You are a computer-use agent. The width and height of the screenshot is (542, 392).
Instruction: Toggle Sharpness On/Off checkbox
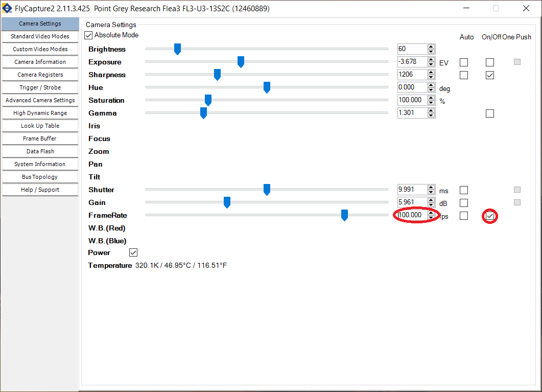click(490, 75)
